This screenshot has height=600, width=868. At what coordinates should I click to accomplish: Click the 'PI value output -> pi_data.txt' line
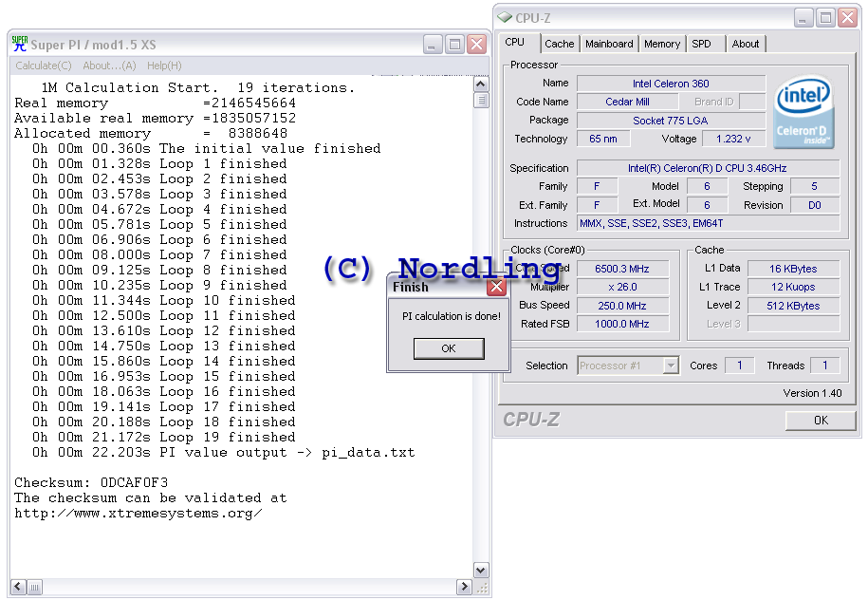click(224, 452)
